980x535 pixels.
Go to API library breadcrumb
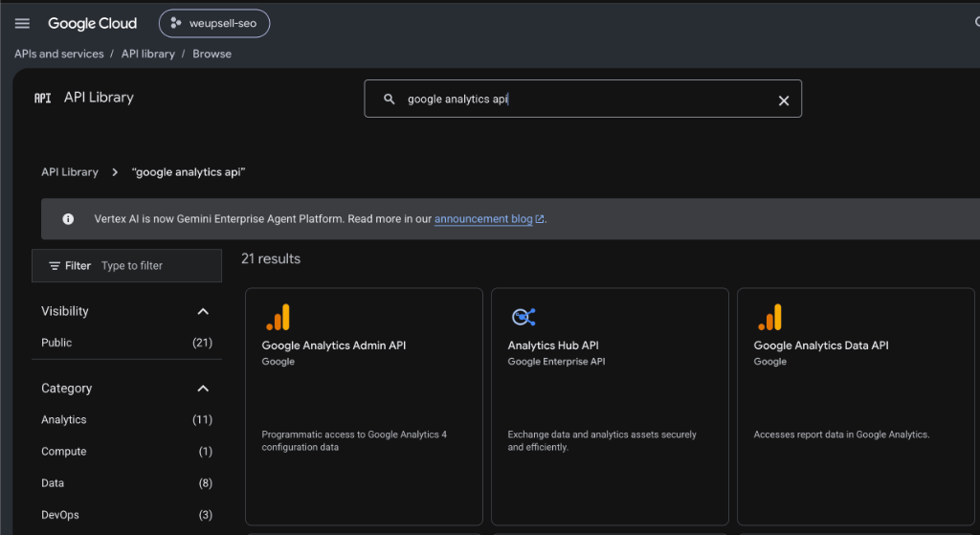point(148,54)
